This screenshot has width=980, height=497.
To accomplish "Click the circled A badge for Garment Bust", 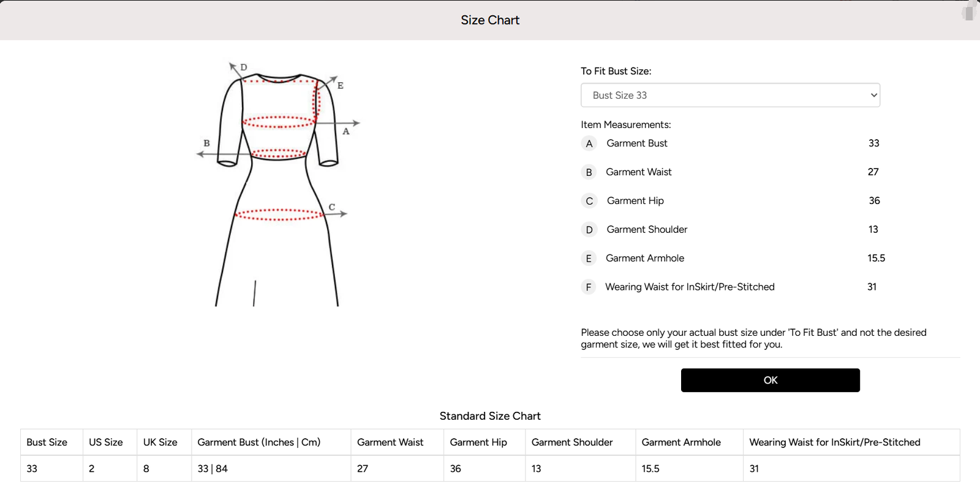I will point(589,143).
